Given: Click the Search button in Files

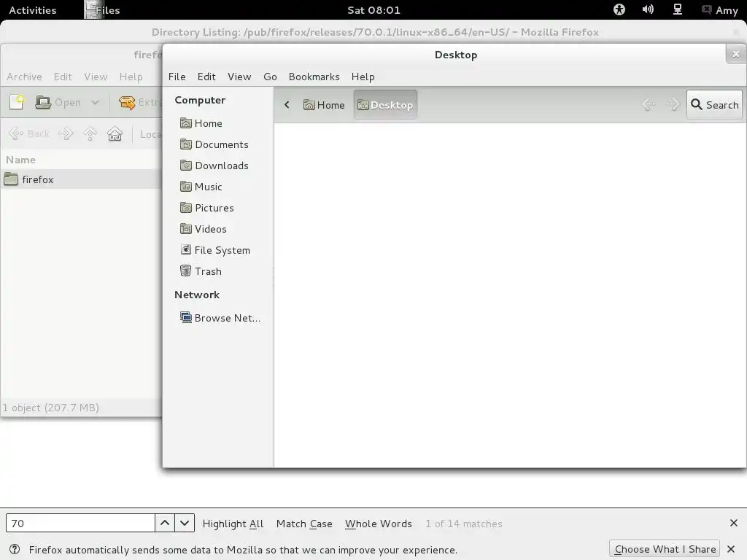Looking at the screenshot, I should click(x=715, y=105).
